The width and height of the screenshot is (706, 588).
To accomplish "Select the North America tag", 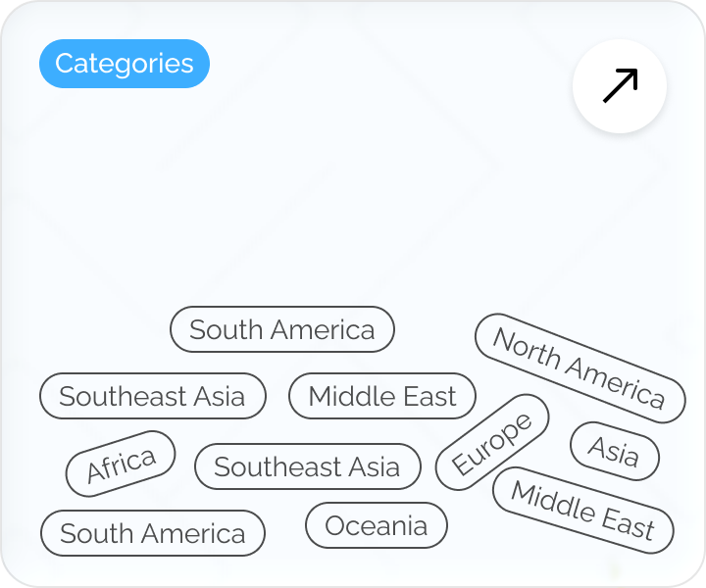I will (580, 368).
